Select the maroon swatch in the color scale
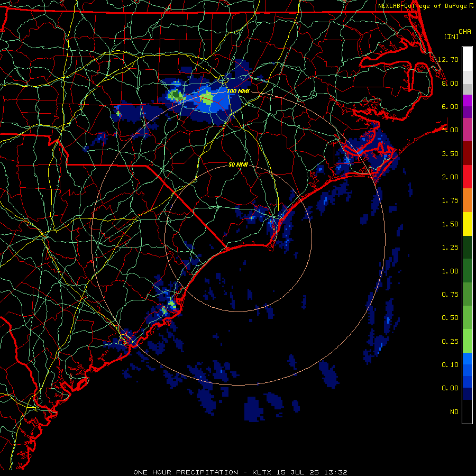This screenshot has height=476, width=476. pos(467,153)
